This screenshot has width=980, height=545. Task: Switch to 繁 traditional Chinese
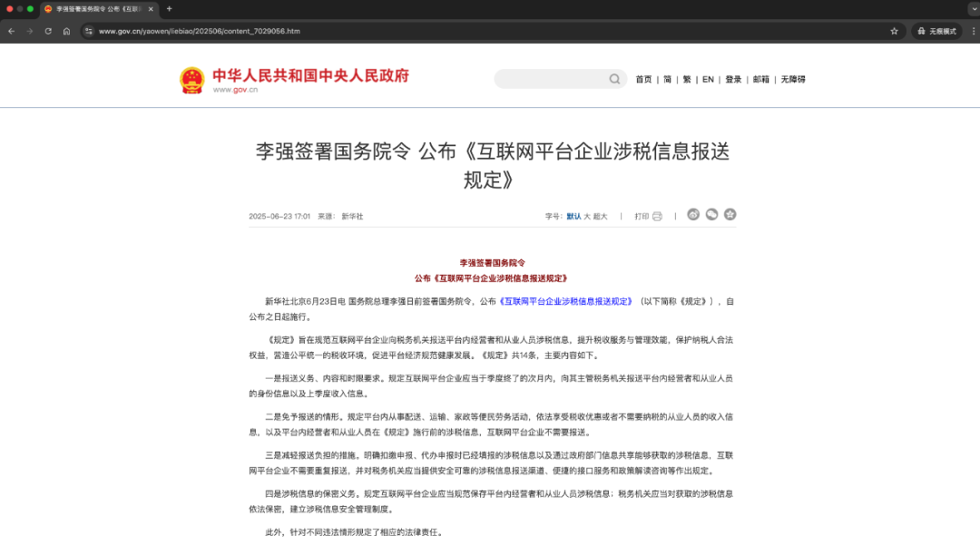point(687,79)
